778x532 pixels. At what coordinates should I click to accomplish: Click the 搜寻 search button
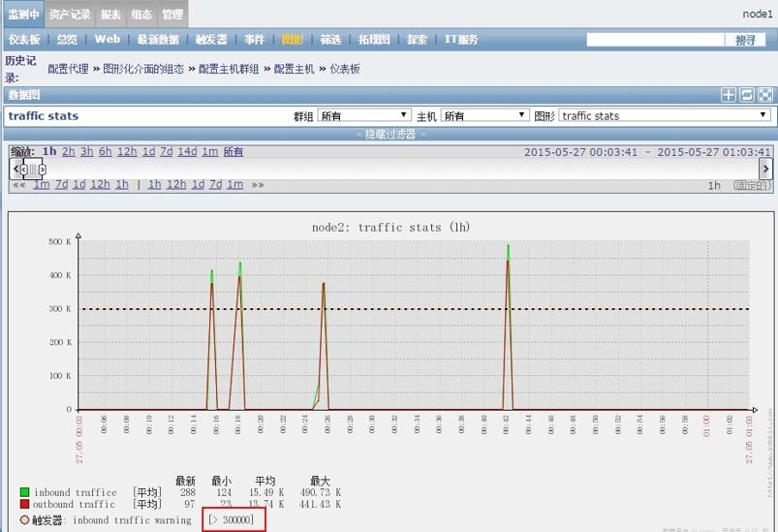[x=745, y=40]
